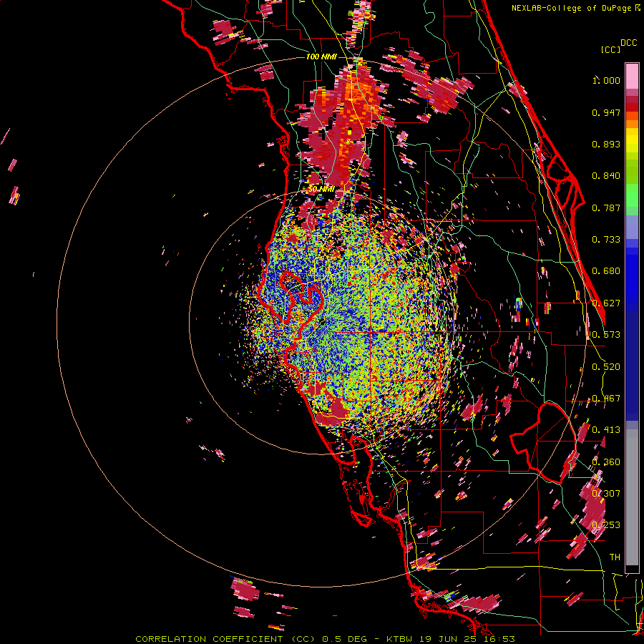The image size is (644, 644).
Task: Select the 0.360 legend value
Action: pos(606,462)
